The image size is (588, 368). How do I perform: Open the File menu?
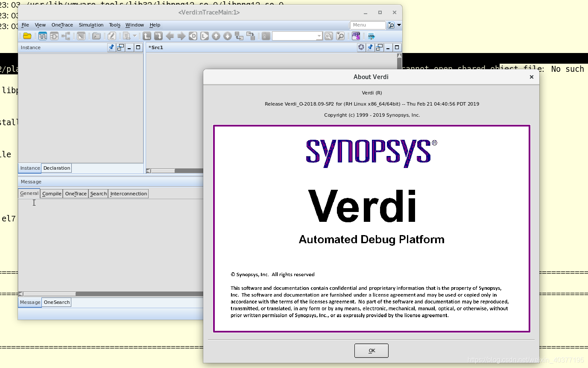pos(25,25)
